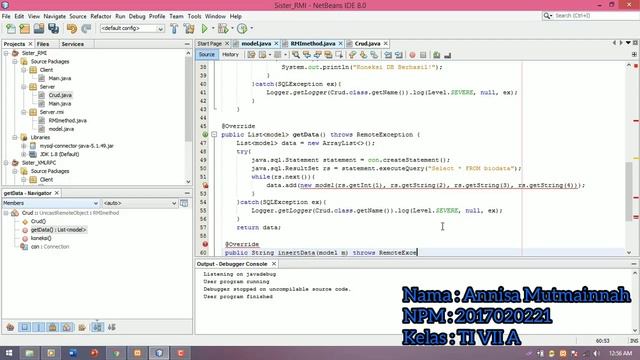Click the override glyph on line 46

[x=205, y=134]
